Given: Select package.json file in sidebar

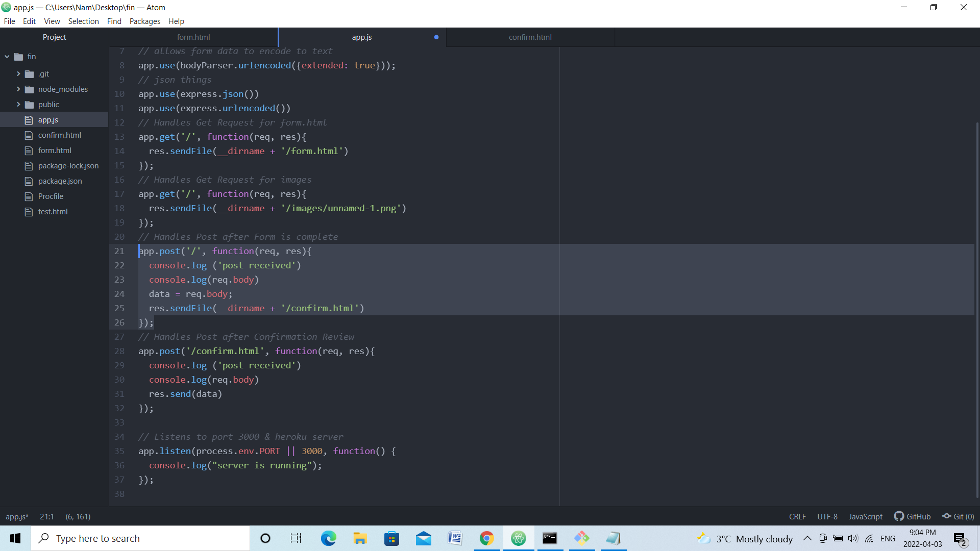Looking at the screenshot, I should (x=59, y=180).
